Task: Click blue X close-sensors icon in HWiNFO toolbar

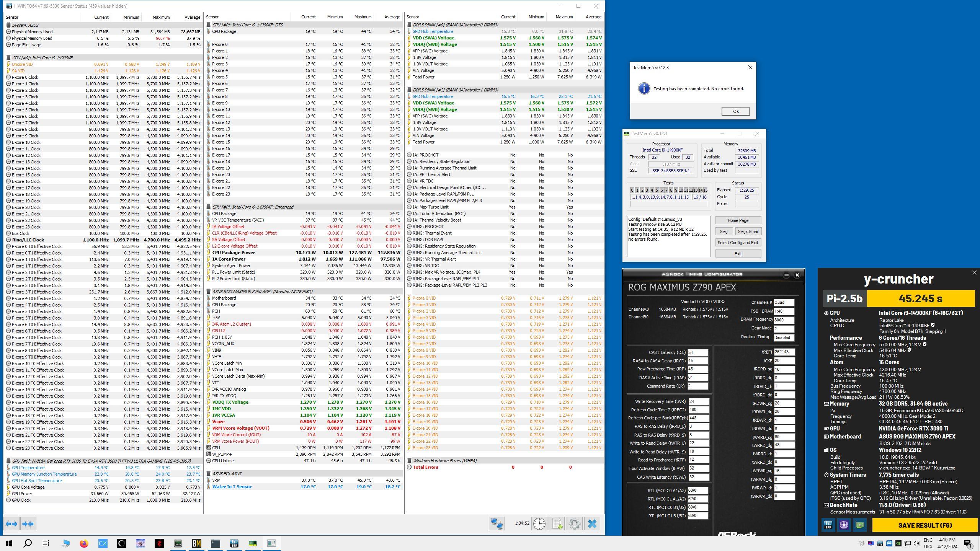Action: (x=592, y=523)
